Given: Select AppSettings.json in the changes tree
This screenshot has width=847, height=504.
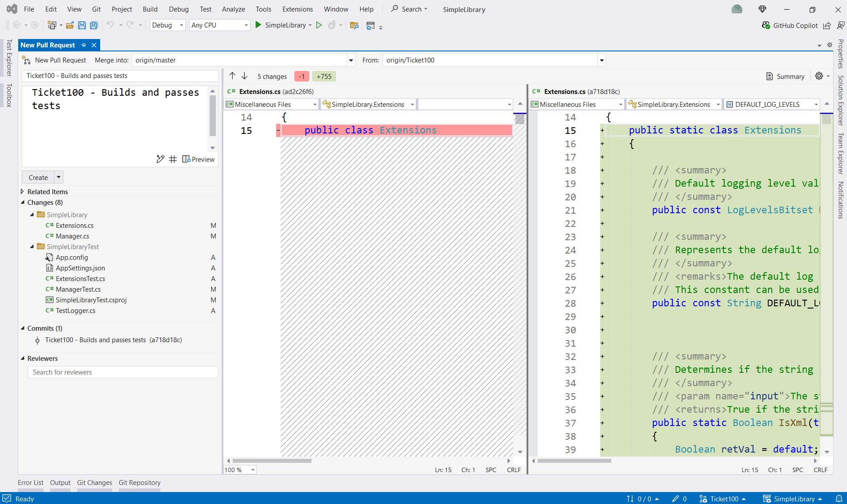Looking at the screenshot, I should (x=80, y=268).
